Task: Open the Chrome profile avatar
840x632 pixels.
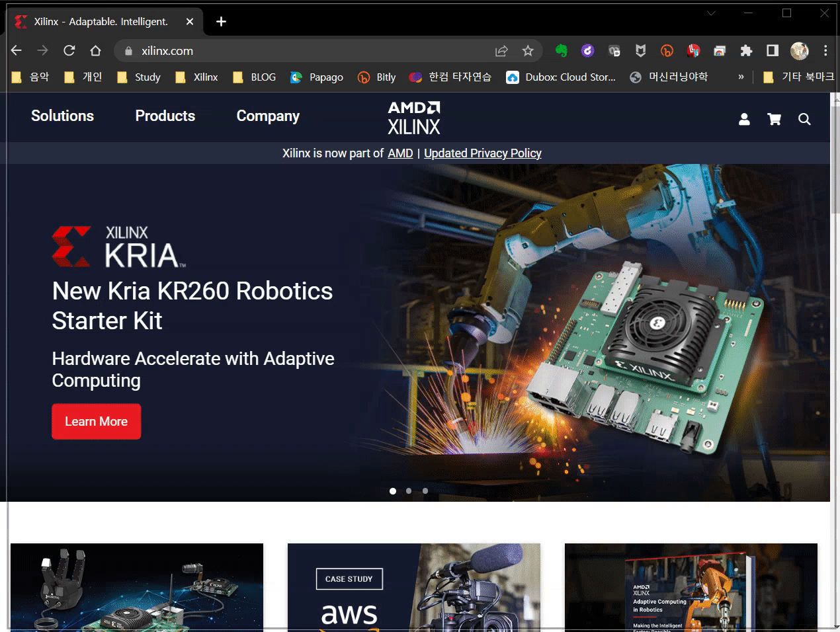Action: [x=800, y=51]
